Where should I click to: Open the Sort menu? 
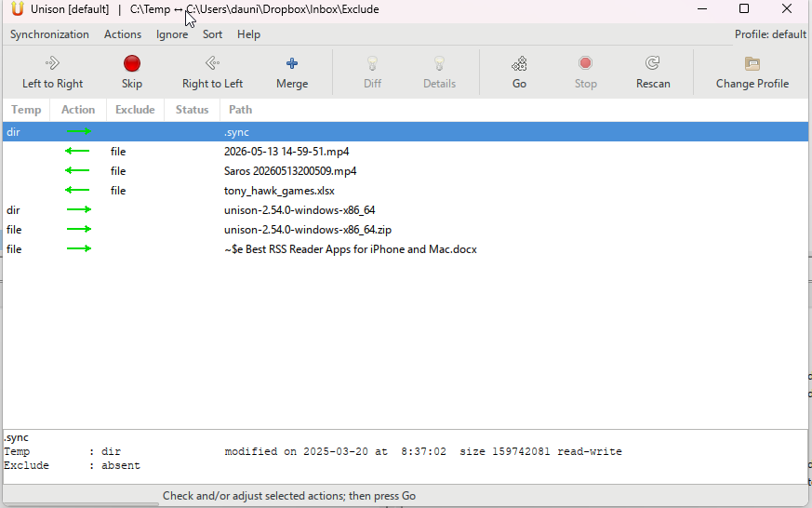[212, 34]
